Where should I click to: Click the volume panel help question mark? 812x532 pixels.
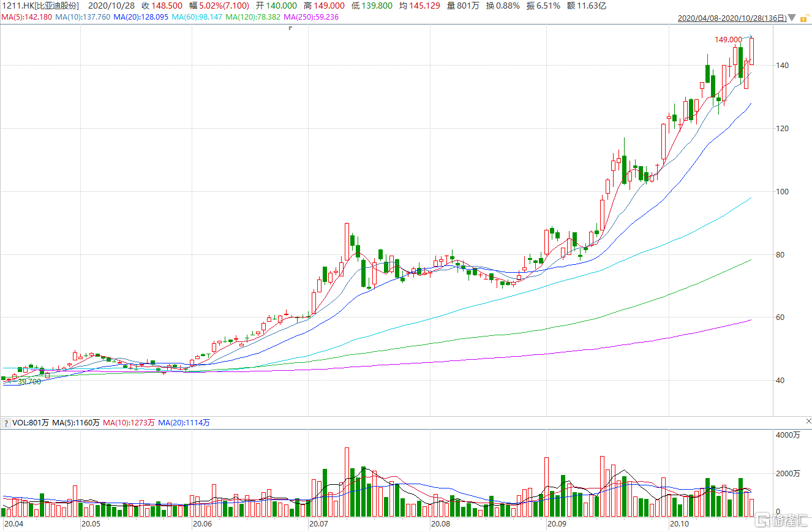6,423
